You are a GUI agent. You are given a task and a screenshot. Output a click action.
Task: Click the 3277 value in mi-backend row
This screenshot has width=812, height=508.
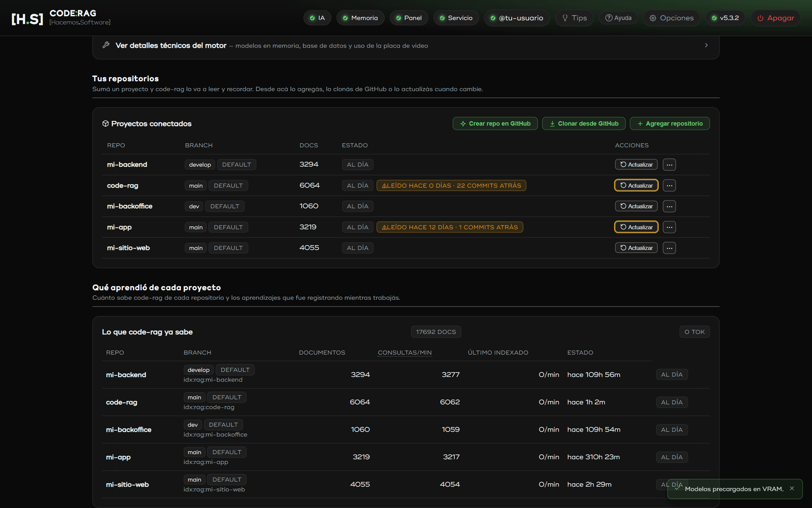(451, 375)
